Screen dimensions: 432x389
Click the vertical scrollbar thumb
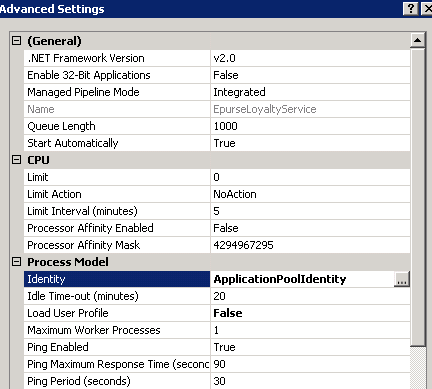pyautogui.click(x=418, y=197)
